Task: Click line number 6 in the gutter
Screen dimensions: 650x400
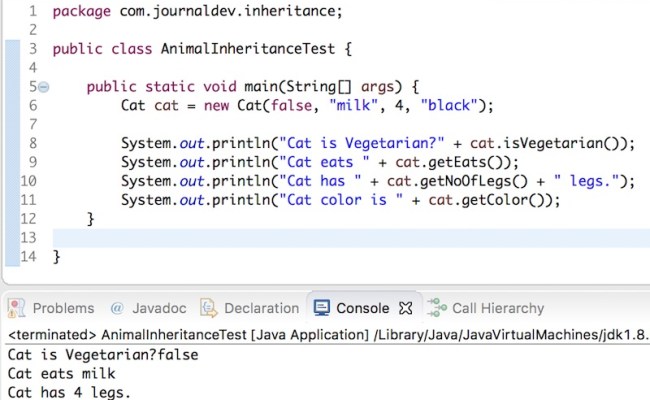Action: click(33, 106)
